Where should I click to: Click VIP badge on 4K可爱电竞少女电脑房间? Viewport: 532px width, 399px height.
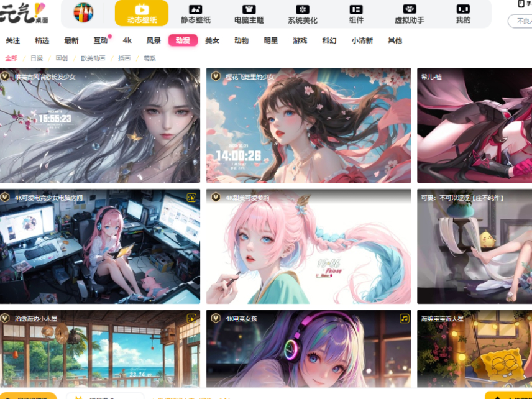click(5, 197)
